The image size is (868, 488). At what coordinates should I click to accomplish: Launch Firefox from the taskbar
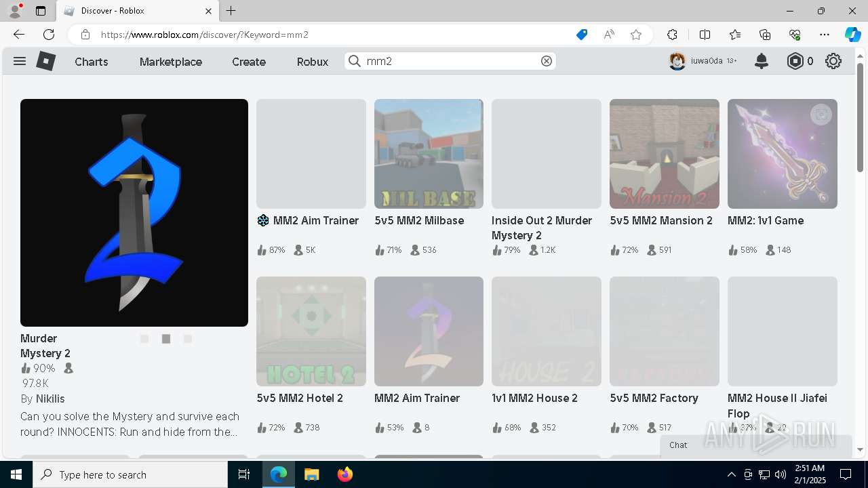345,474
